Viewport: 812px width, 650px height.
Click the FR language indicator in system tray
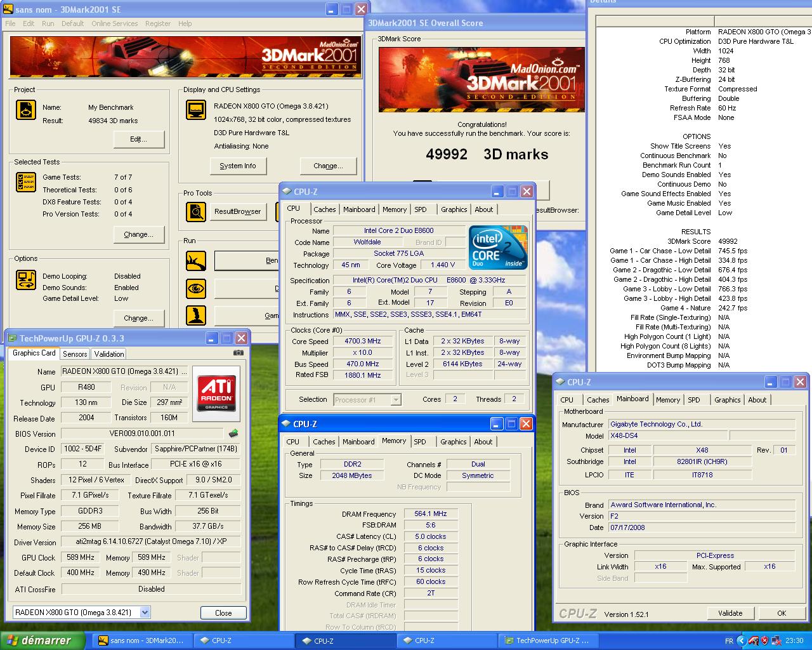tap(729, 641)
